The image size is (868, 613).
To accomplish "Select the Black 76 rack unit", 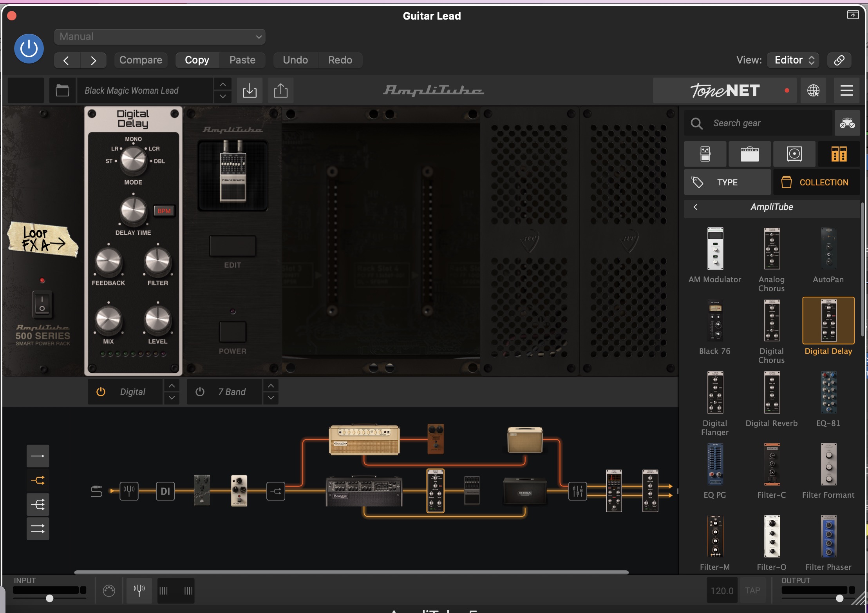I will pyautogui.click(x=715, y=327).
